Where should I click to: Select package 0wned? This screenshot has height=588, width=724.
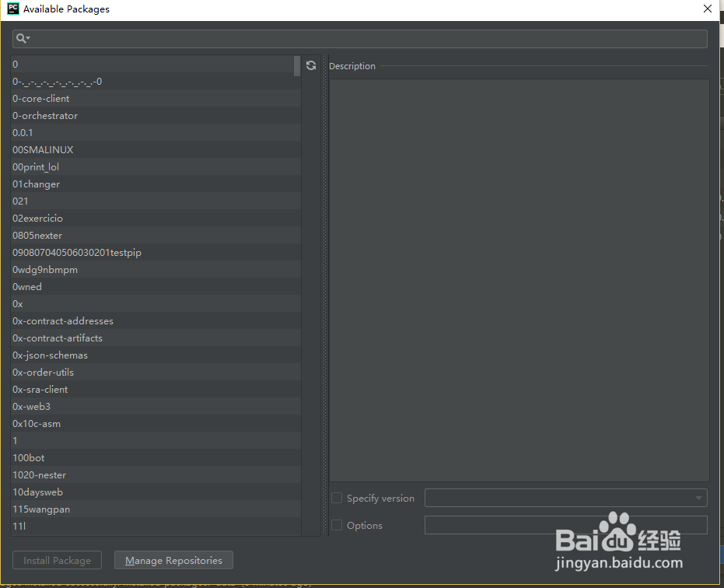156,286
